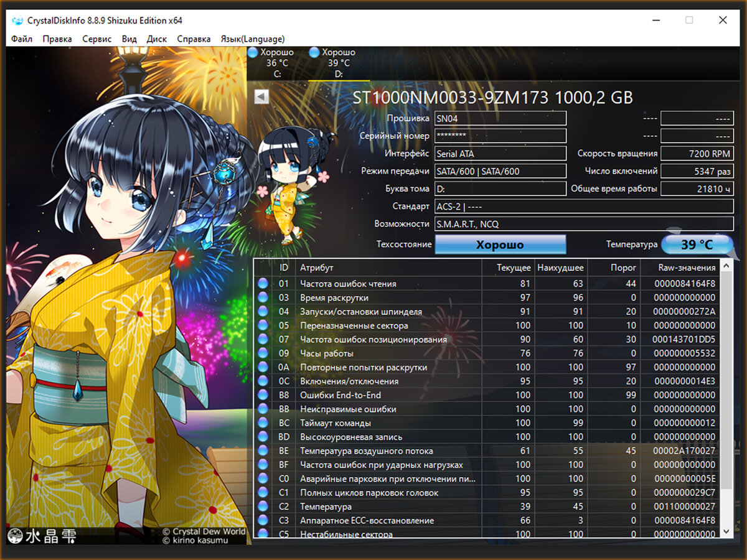
Task: Click status orb for attribute 0C row
Action: click(x=263, y=381)
